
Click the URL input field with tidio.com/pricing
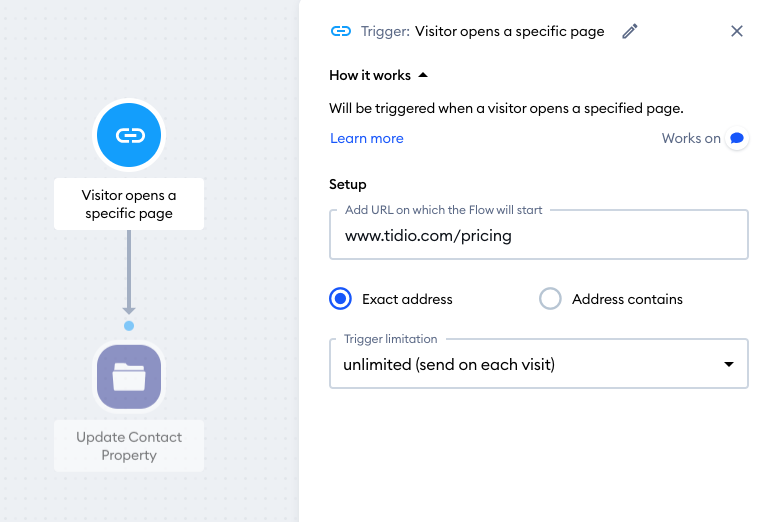click(539, 237)
